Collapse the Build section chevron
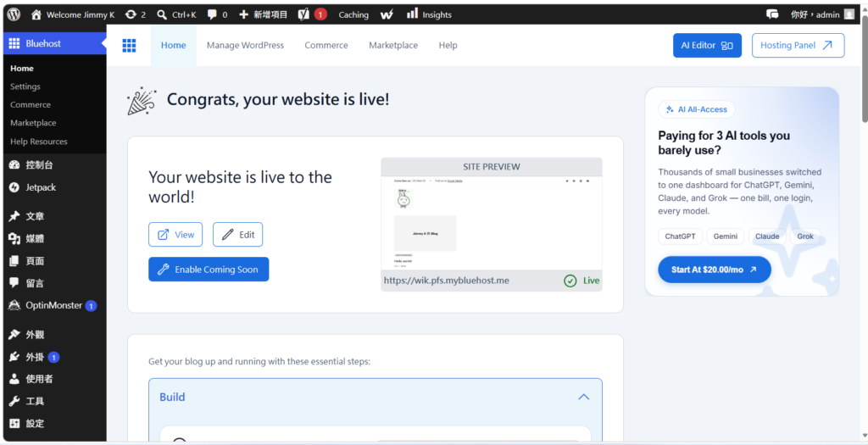868x445 pixels. (x=583, y=397)
